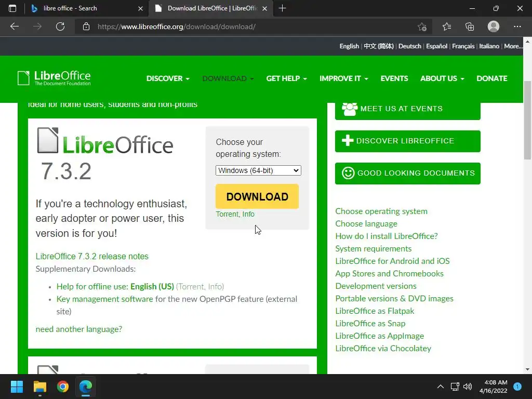Viewport: 532px width, 399px height.
Task: Expand the DISCOVER menu
Action: point(168,78)
